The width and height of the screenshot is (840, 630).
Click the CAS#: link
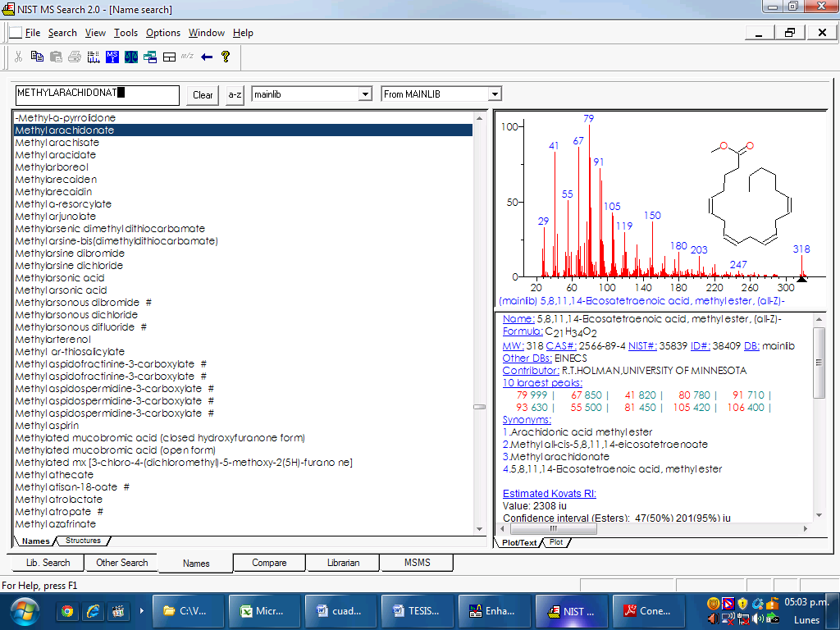click(561, 346)
